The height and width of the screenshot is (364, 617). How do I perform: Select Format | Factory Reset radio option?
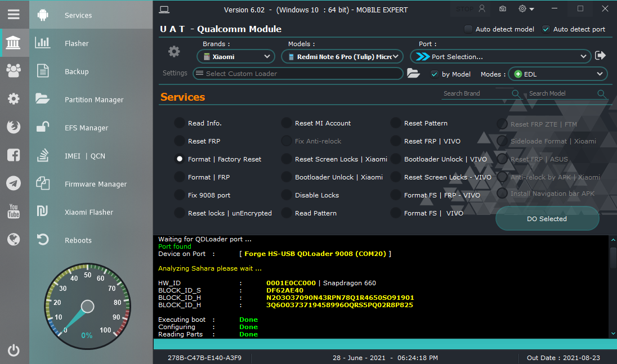pyautogui.click(x=180, y=159)
